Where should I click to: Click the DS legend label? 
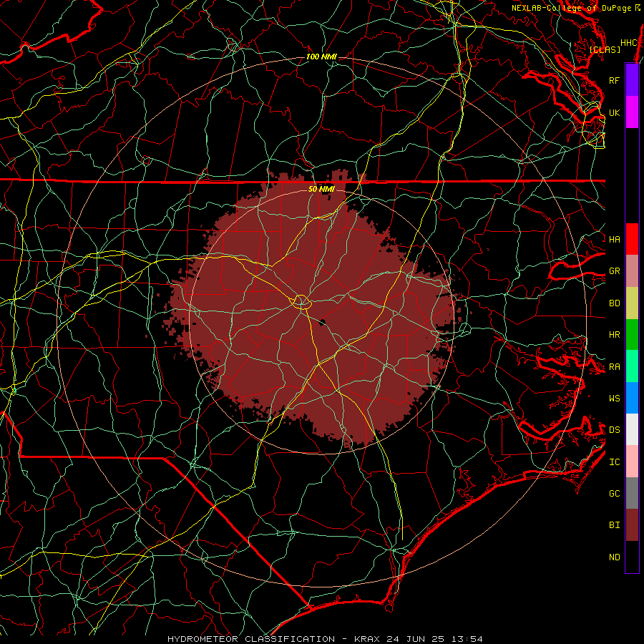click(x=615, y=429)
